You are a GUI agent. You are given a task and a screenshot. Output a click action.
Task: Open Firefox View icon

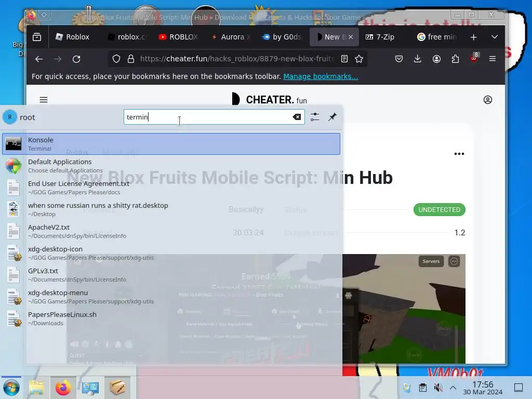37,37
